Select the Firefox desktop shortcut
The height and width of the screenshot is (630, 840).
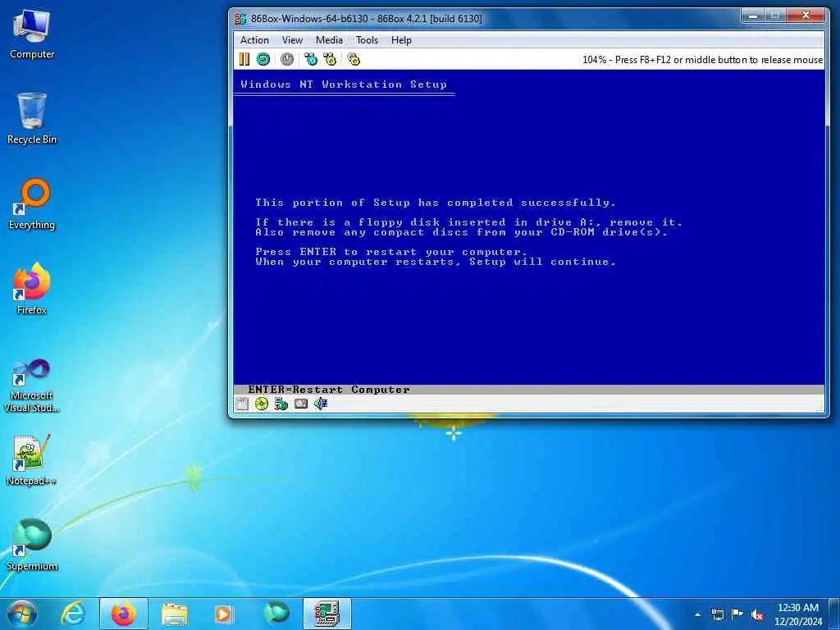pyautogui.click(x=32, y=290)
